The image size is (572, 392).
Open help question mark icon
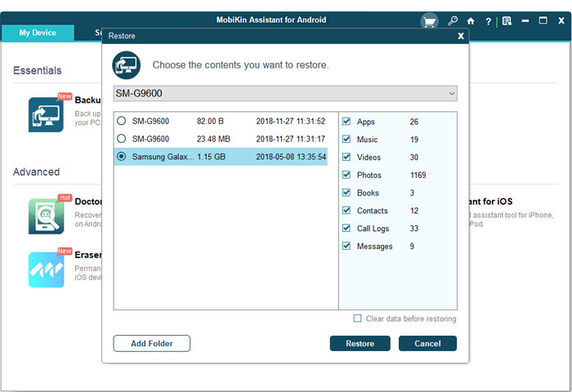tap(488, 21)
